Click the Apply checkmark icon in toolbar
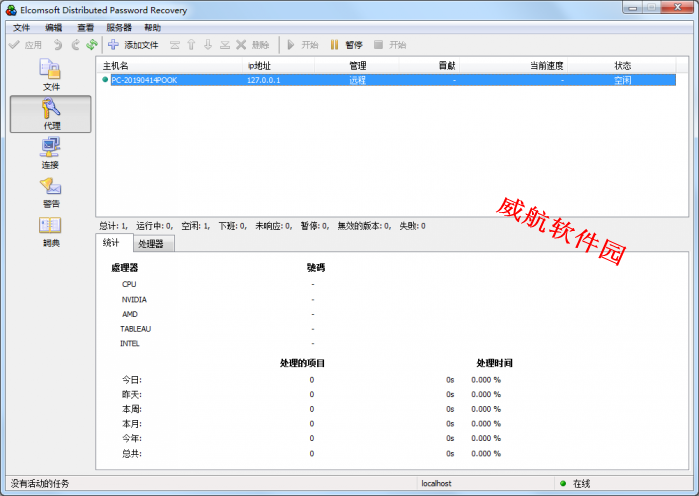The width and height of the screenshot is (699, 496). 14,45
